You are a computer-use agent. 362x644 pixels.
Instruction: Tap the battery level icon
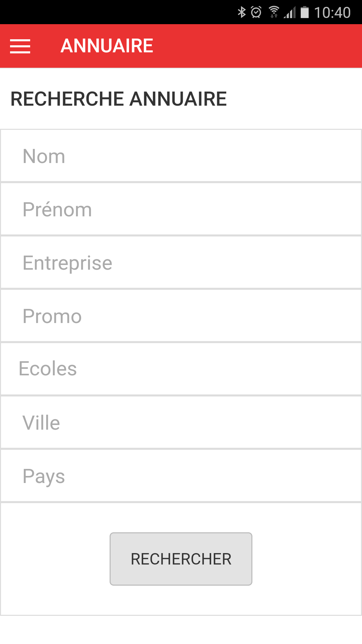coord(304,12)
